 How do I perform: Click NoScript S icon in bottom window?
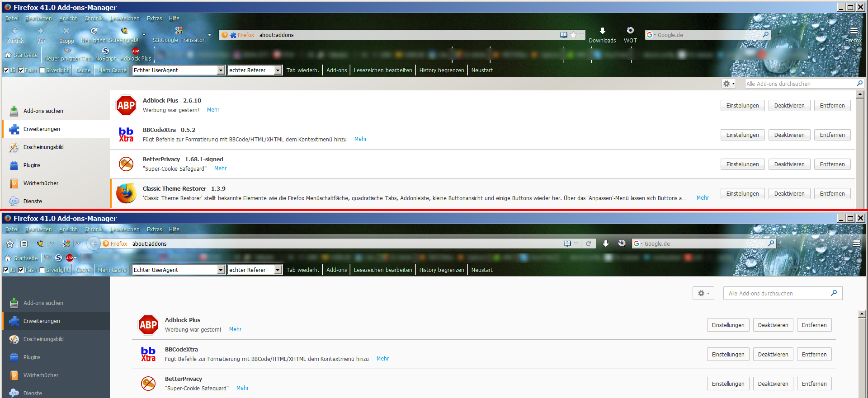click(x=58, y=258)
